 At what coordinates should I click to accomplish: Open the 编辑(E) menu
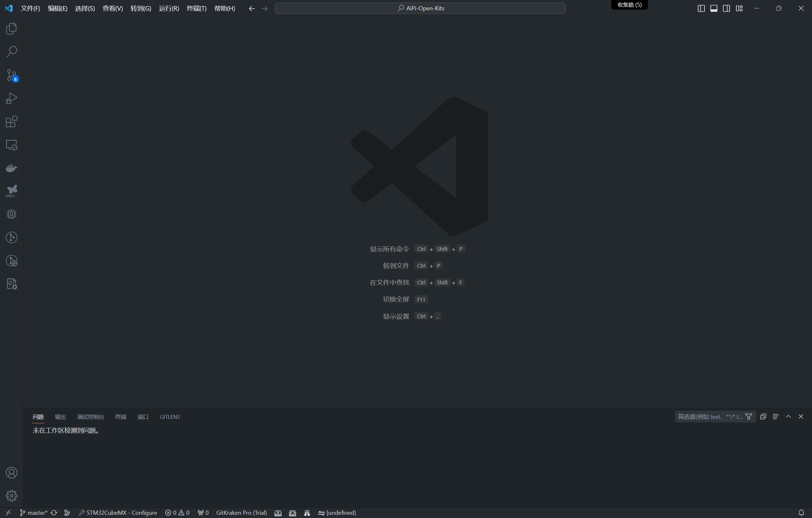(x=58, y=8)
